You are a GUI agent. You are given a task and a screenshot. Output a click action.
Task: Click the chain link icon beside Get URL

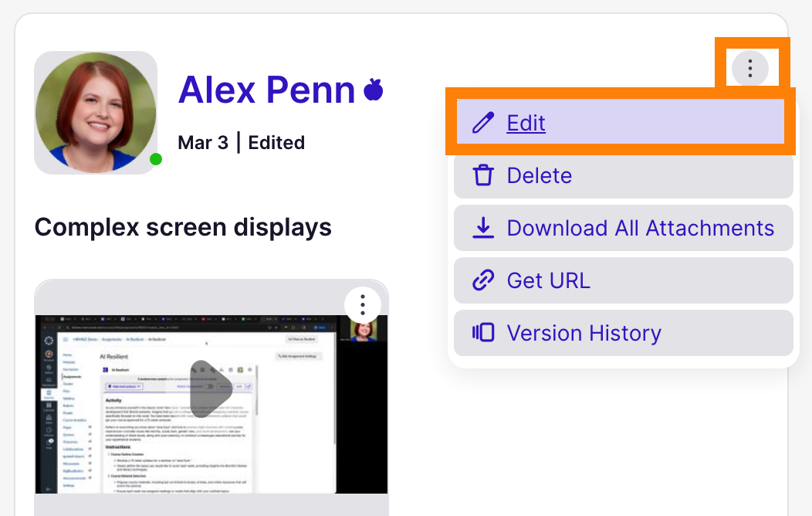(x=484, y=280)
